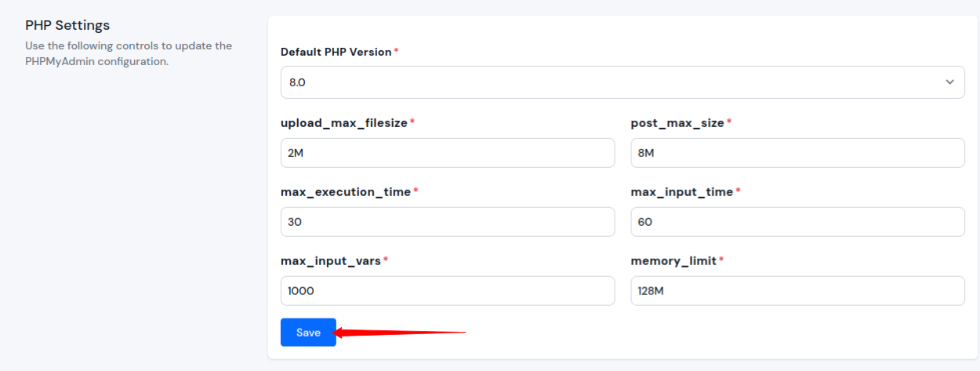Open the Default PHP Version dropdown

click(622, 82)
